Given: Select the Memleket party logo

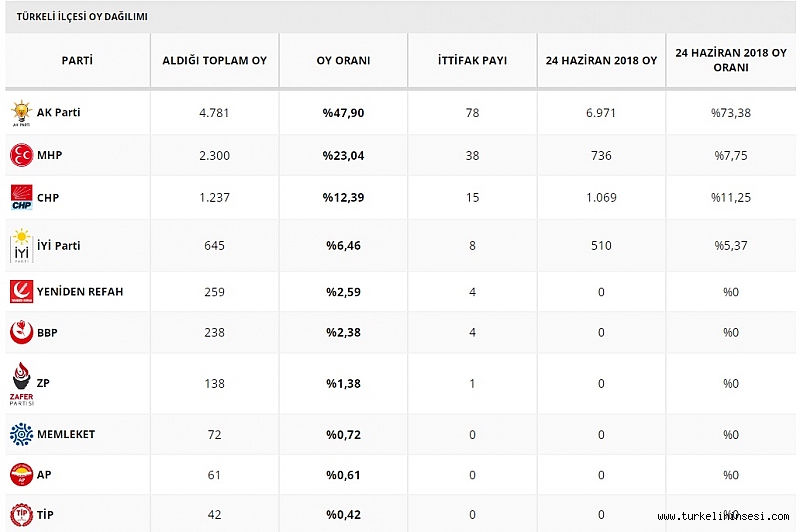Looking at the screenshot, I should (21, 434).
